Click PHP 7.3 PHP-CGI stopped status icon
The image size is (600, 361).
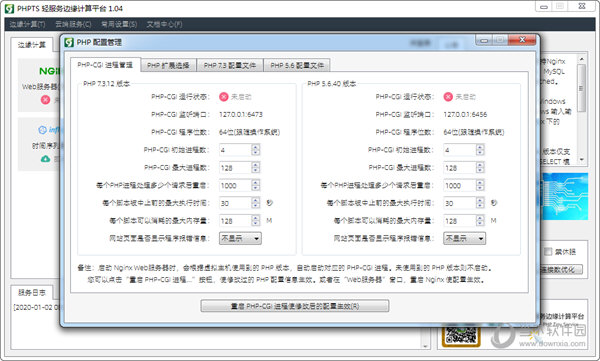pos(223,97)
